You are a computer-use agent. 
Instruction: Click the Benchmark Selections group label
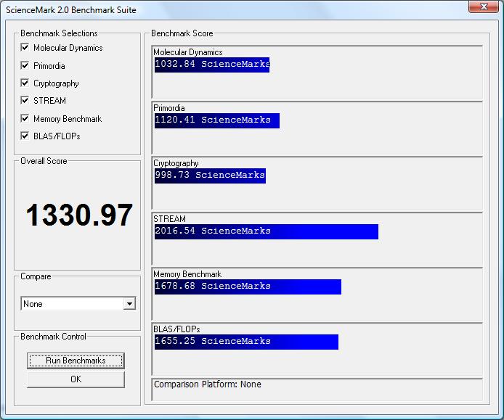(x=59, y=33)
